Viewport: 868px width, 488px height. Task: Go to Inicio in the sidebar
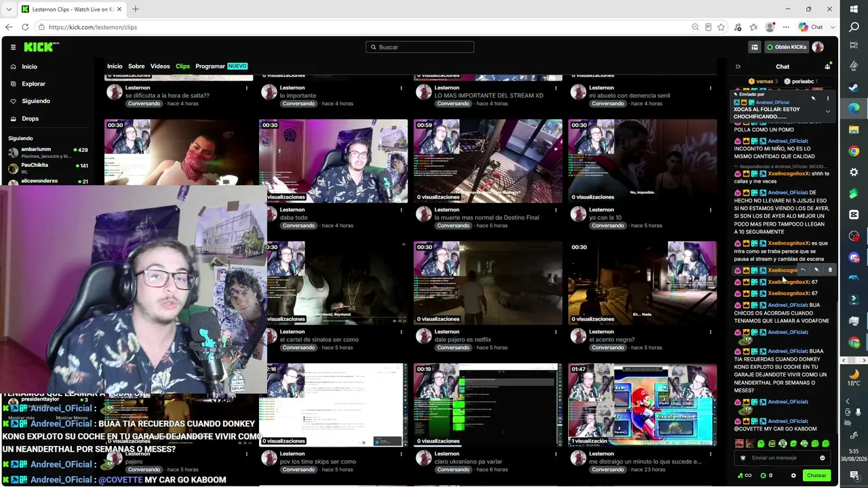(29, 66)
